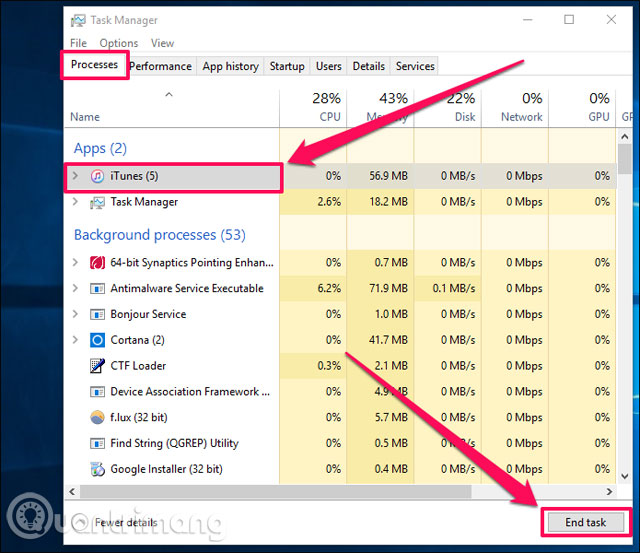
Task: Click vertical scrollbar down arrow
Action: [625, 476]
